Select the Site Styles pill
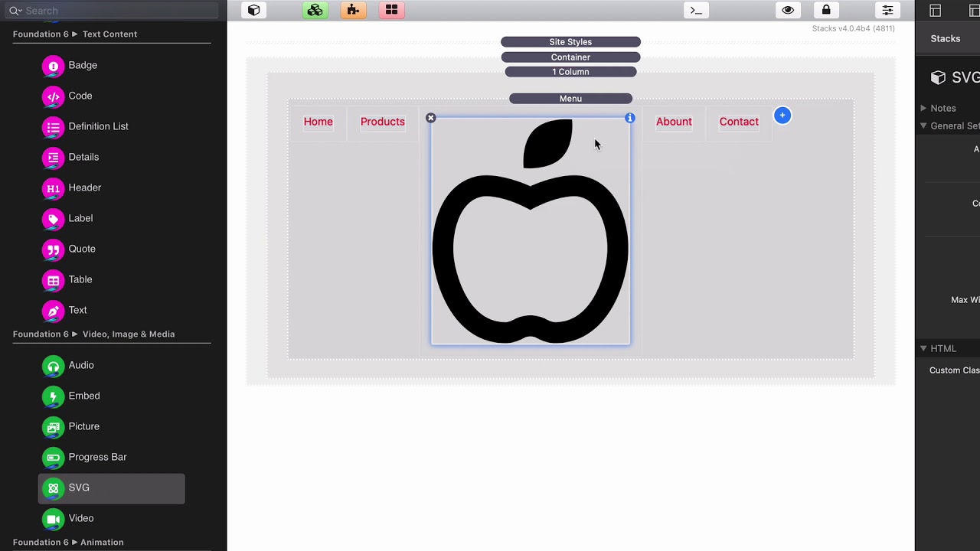 coord(570,42)
